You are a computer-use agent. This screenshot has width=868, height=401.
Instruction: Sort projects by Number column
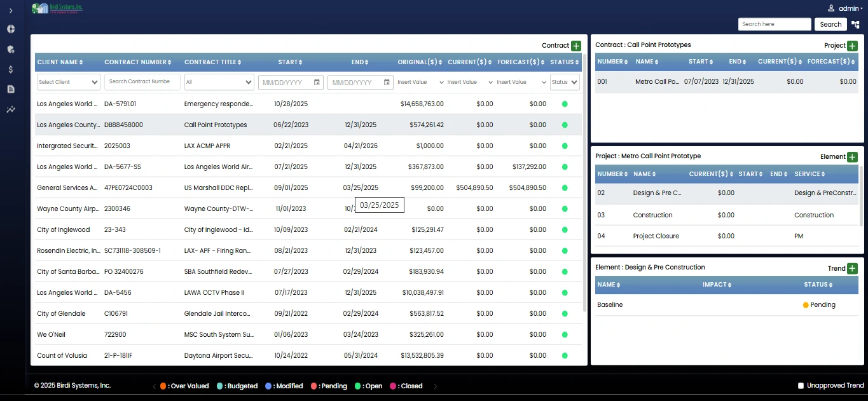613,62
